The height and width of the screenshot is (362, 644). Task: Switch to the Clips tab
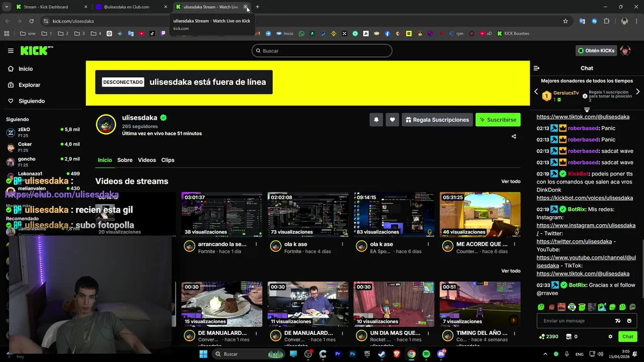168,160
